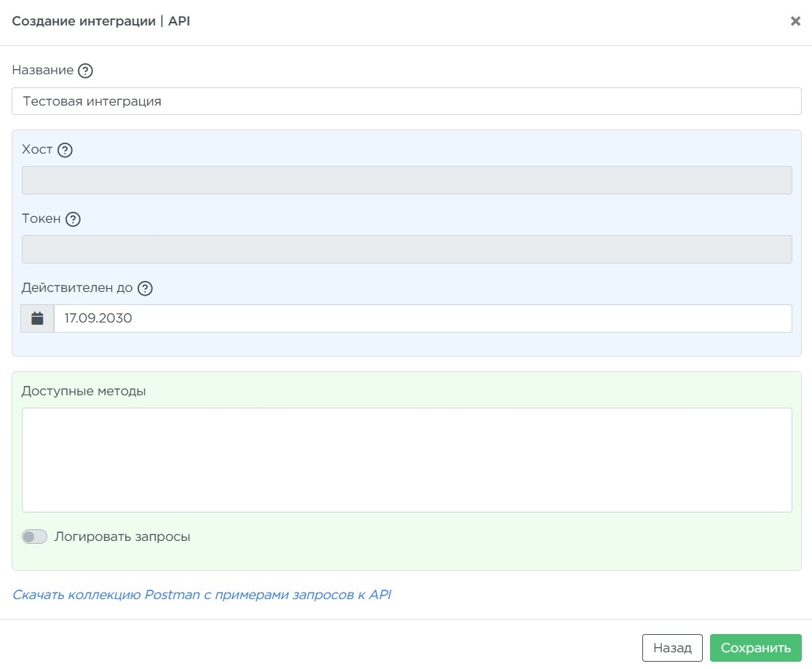812x669 pixels.
Task: Save the integration with Сохранить
Action: [x=755, y=648]
